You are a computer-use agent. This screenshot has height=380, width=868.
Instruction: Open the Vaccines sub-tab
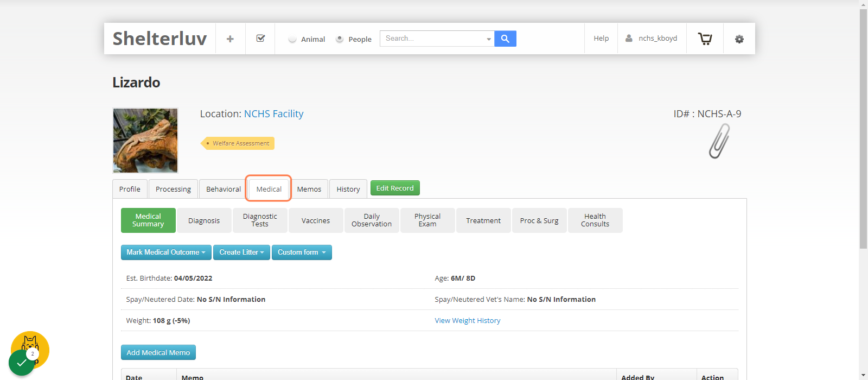click(x=316, y=220)
